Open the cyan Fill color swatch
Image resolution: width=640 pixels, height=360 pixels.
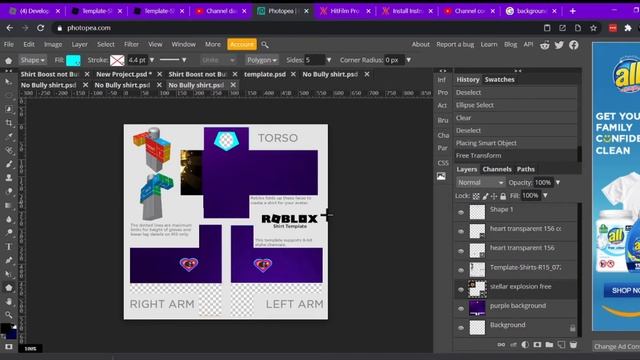[x=73, y=60]
